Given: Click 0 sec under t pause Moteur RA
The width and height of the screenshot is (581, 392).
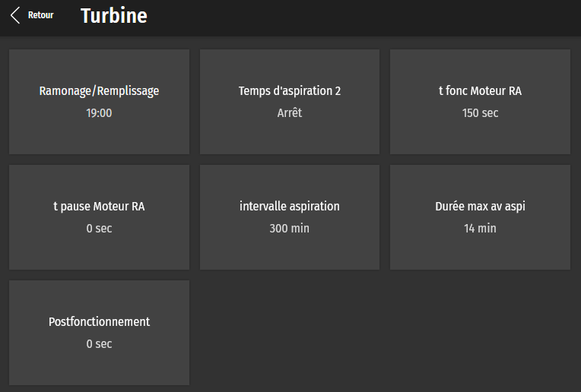Looking at the screenshot, I should [x=99, y=229].
